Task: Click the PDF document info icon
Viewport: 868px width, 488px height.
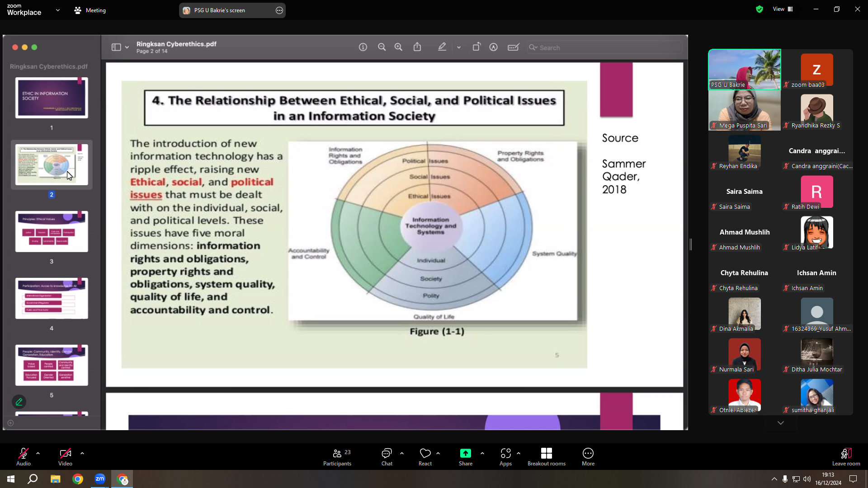Action: click(x=363, y=47)
